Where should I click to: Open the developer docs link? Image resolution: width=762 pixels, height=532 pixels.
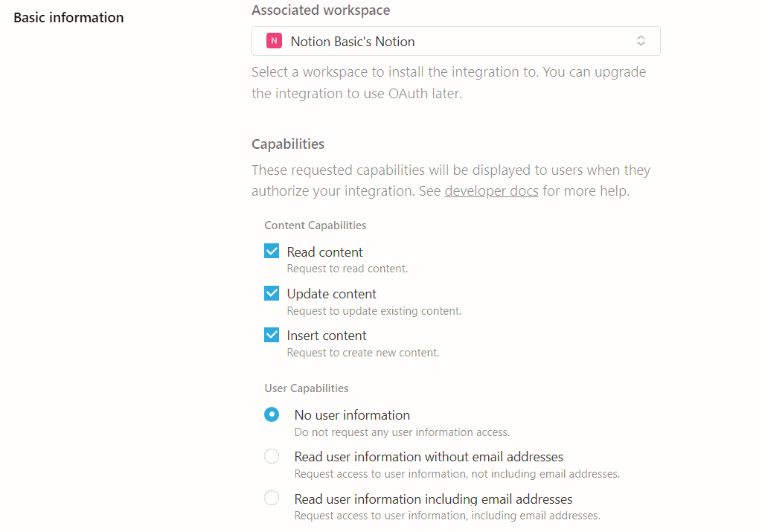coord(491,191)
